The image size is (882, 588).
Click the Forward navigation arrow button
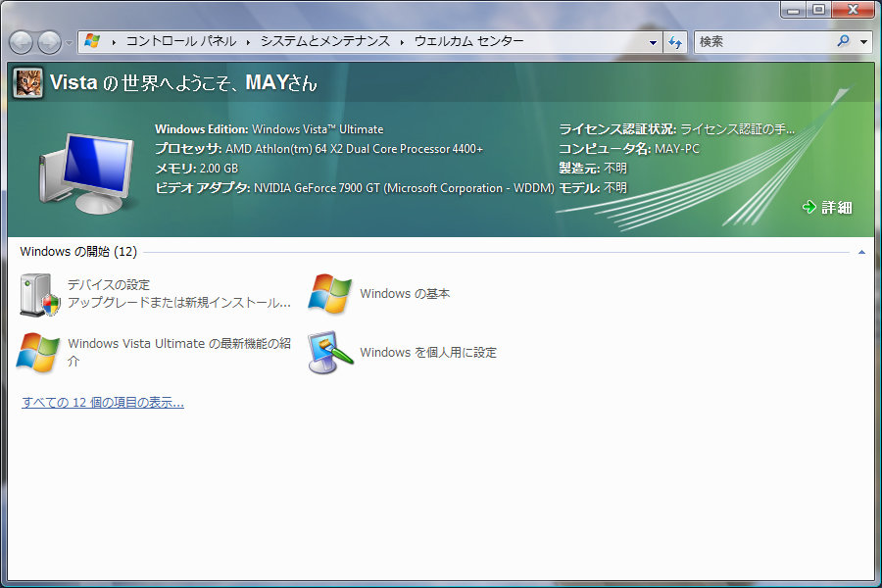(x=49, y=42)
